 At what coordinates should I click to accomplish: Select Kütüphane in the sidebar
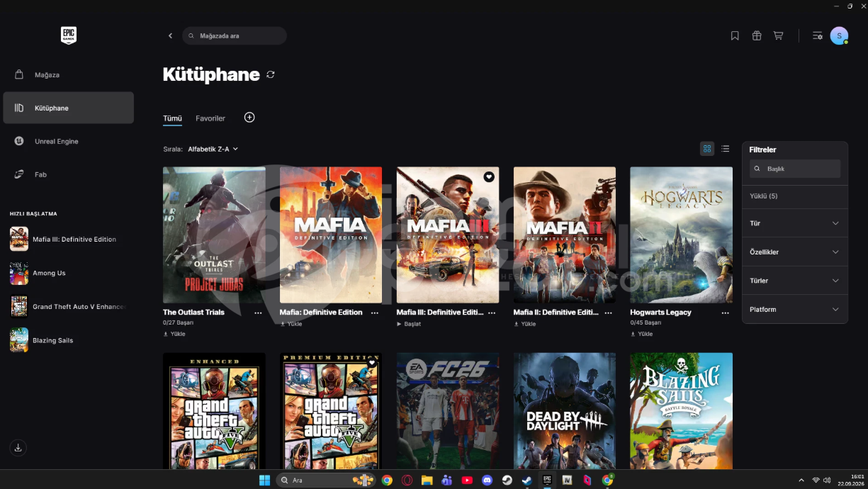point(68,108)
